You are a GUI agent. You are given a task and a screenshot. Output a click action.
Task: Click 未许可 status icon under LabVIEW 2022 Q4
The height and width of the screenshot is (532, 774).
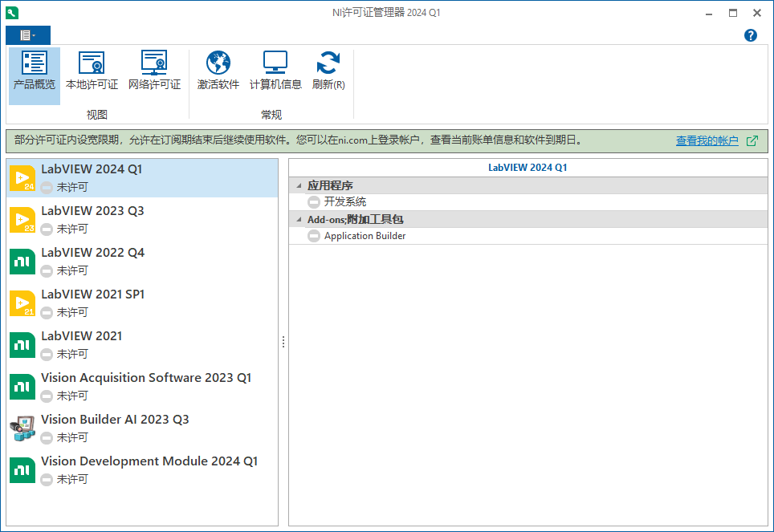[47, 271]
